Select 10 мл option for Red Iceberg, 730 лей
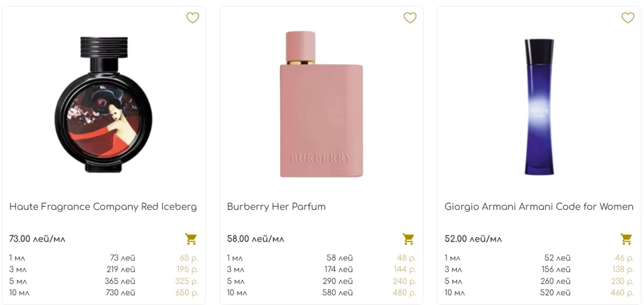This screenshot has width=644, height=305. (104, 293)
